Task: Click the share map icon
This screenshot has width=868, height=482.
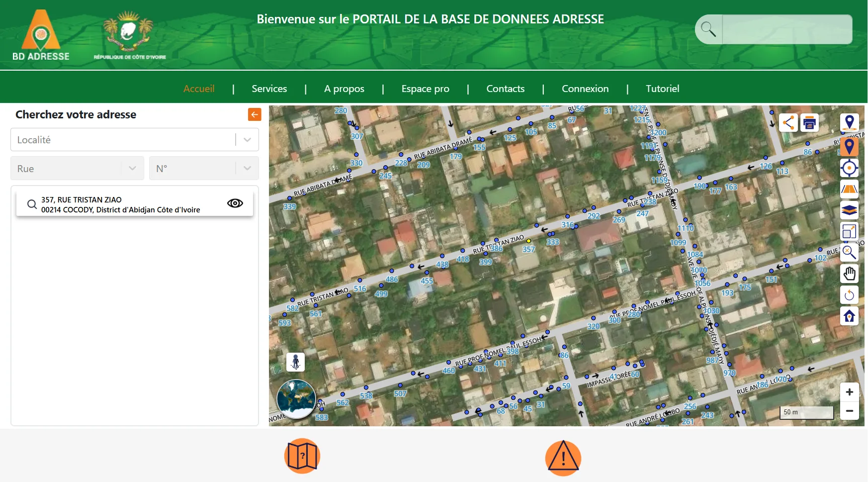Action: 788,122
